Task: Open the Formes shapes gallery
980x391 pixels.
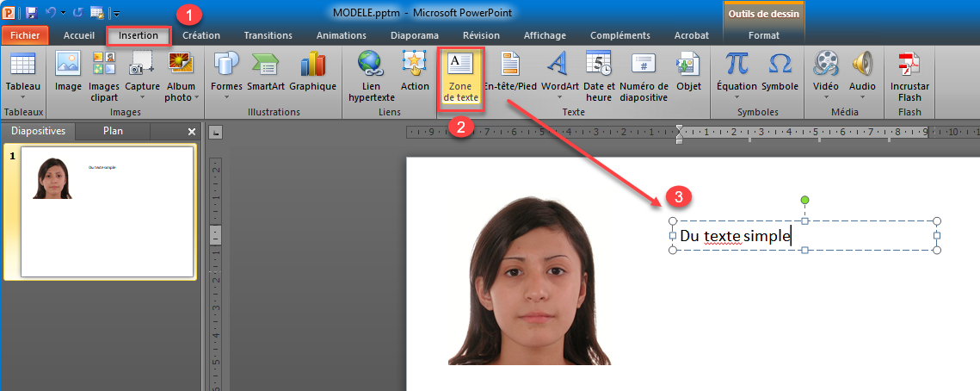Action: click(x=225, y=65)
